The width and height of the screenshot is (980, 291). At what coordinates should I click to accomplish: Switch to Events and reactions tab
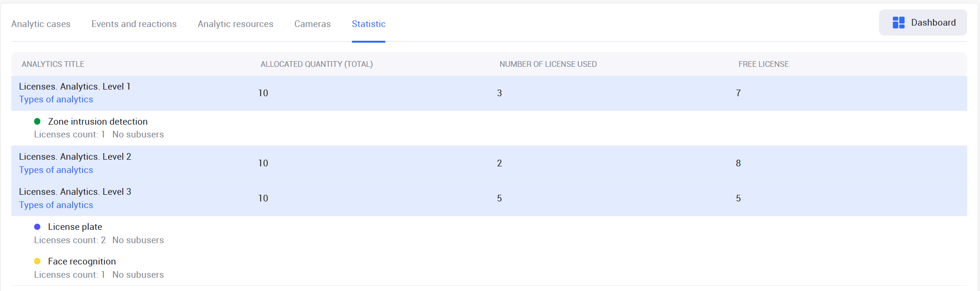pos(134,24)
